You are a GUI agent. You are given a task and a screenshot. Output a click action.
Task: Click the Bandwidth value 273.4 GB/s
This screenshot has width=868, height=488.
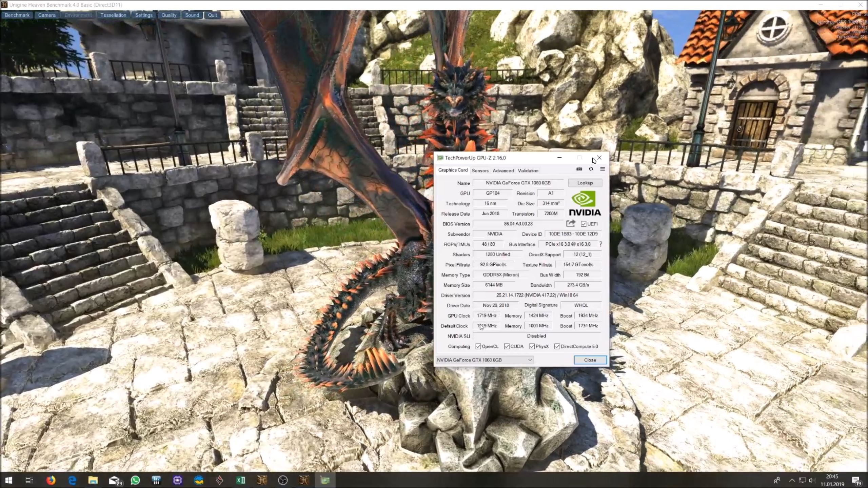(x=578, y=285)
